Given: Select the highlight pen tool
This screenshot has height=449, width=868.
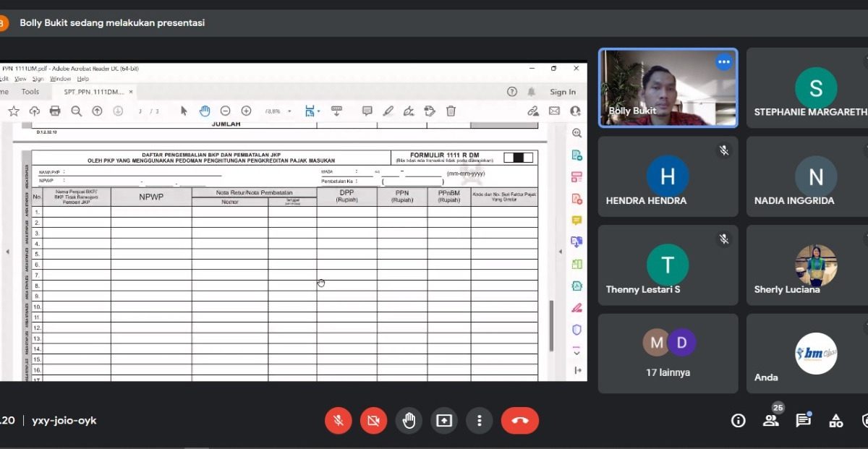Looking at the screenshot, I should tap(388, 111).
